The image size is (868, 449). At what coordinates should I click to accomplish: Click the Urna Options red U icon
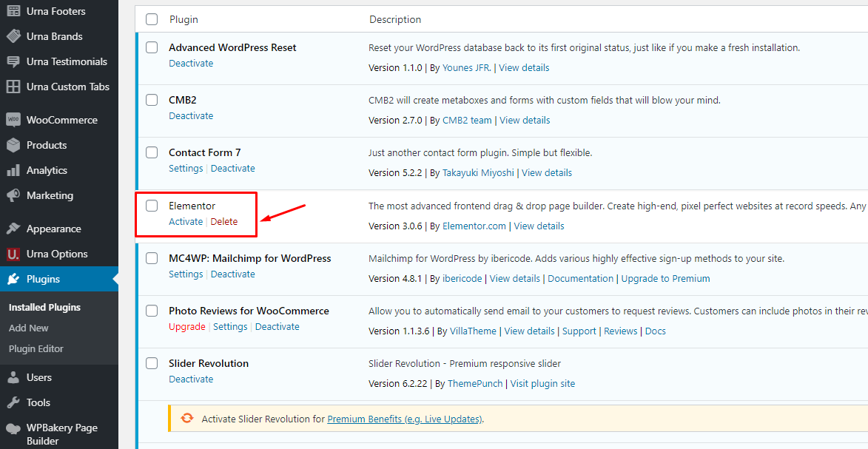coord(13,254)
